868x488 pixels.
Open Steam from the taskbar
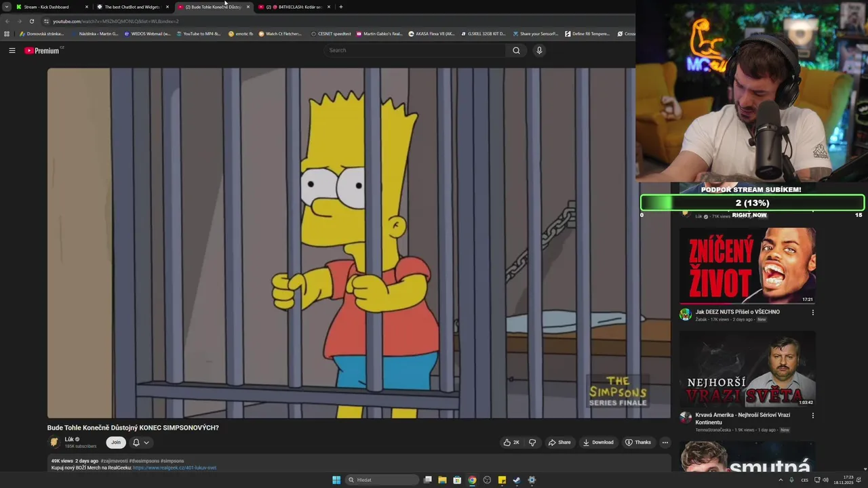(x=517, y=480)
